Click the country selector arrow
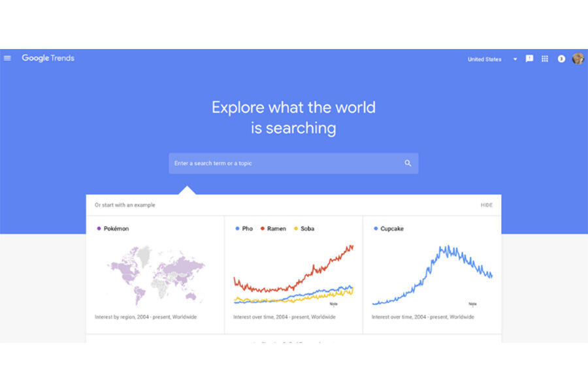Screen dimensions: 588x392 click(x=515, y=59)
